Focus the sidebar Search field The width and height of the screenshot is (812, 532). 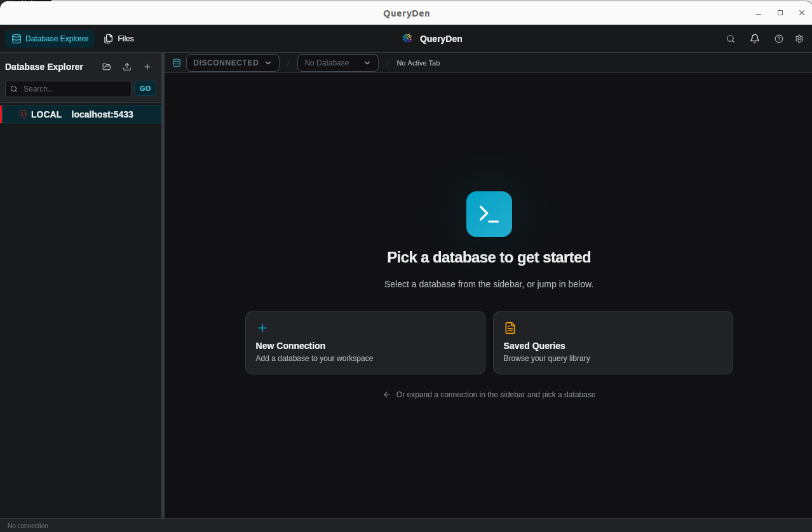[69, 89]
